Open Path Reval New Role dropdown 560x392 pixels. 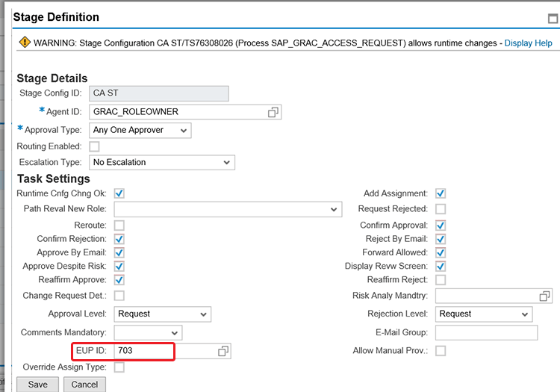pos(227,210)
